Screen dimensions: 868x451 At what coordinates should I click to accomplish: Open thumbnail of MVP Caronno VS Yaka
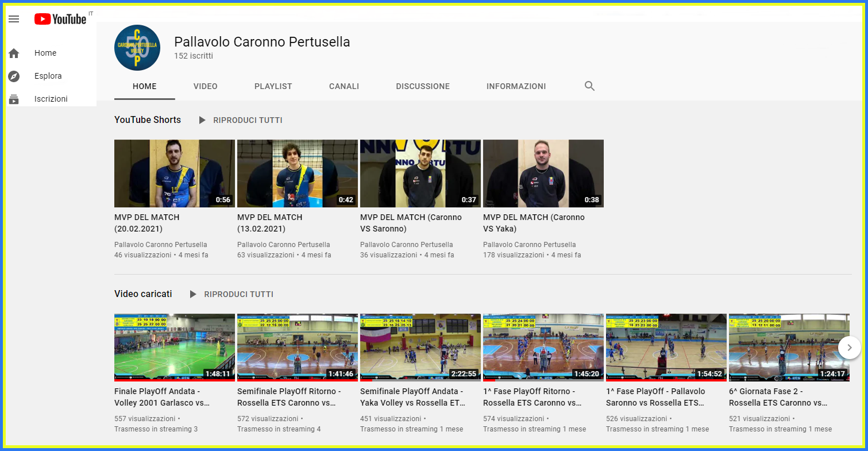click(543, 174)
